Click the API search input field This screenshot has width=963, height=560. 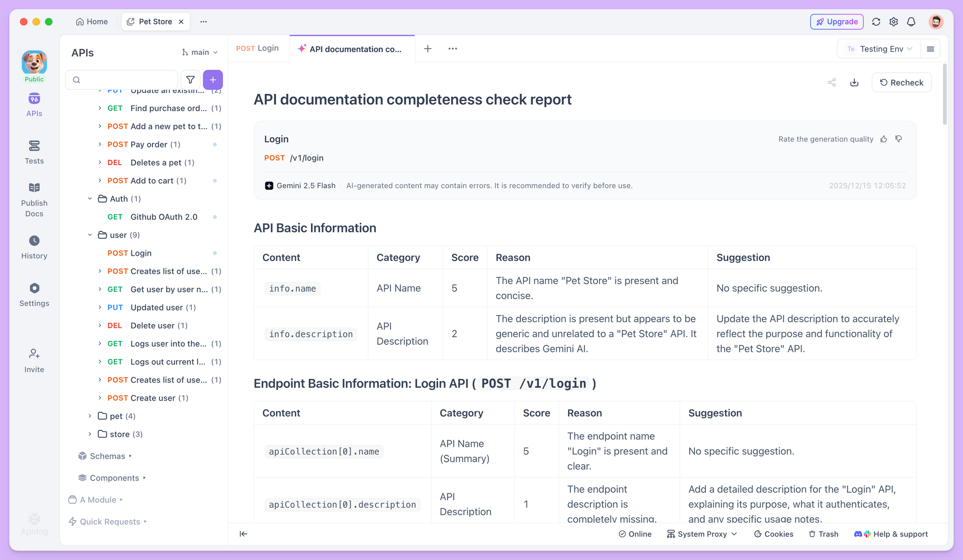point(125,80)
